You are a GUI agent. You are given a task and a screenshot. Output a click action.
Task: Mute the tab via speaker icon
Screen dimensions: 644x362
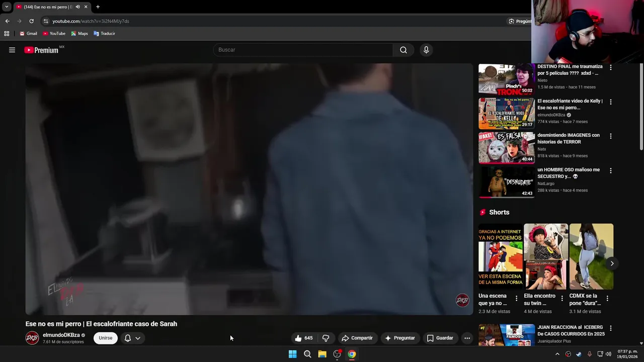[77, 7]
